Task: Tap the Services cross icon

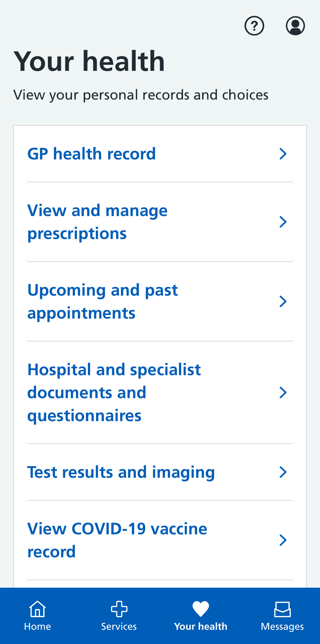Action: point(119,609)
